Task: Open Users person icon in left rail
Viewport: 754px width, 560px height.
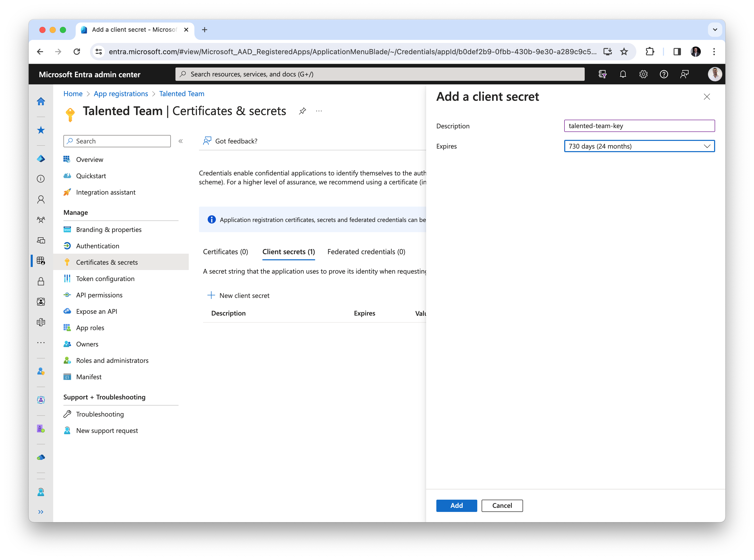Action: click(x=41, y=199)
